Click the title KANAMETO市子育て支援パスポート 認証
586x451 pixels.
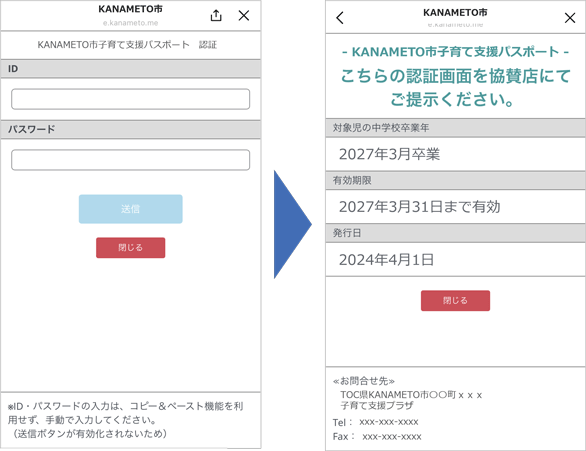pyautogui.click(x=127, y=45)
